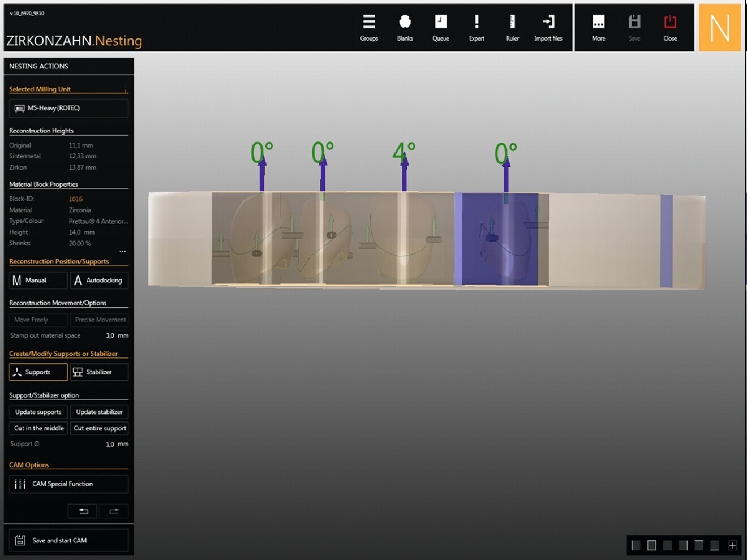Activate the Ruler measuring tool
This screenshot has width=747, height=560.
[512, 28]
